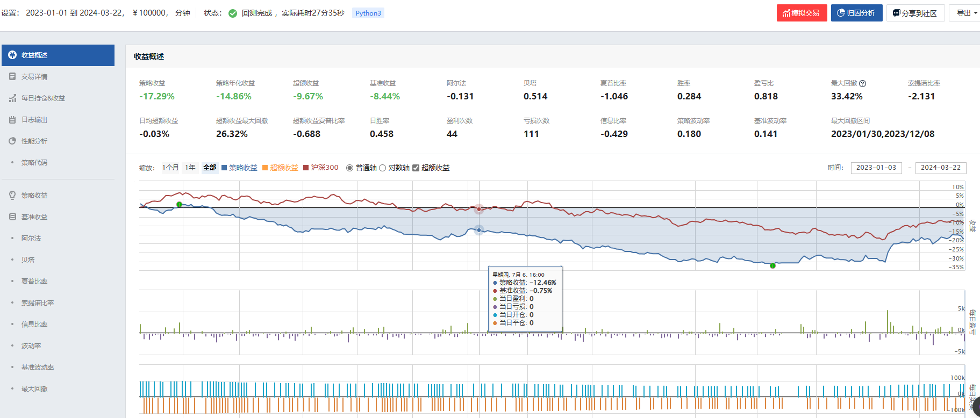Click the 性能分析 pie chart icon
This screenshot has width=980, height=418.
[x=12, y=141]
